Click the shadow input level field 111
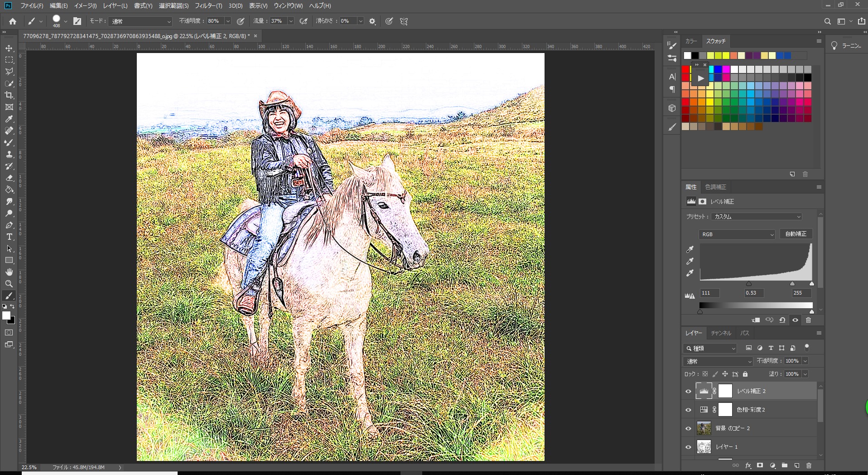 tap(709, 293)
